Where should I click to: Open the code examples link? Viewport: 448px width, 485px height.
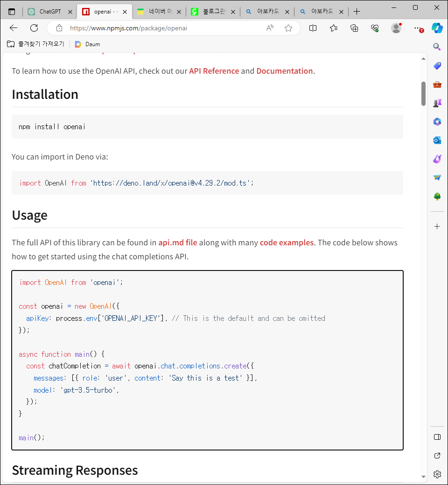point(287,243)
